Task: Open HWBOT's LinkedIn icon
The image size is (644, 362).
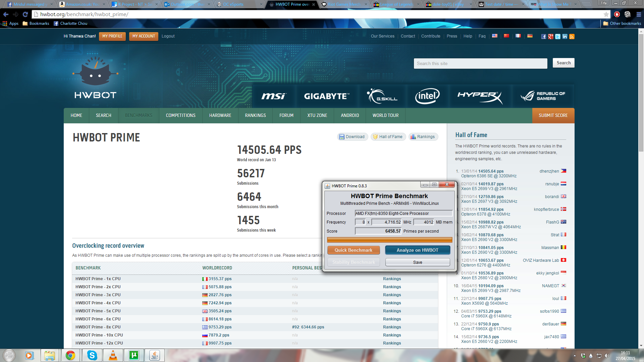Action: (565, 37)
